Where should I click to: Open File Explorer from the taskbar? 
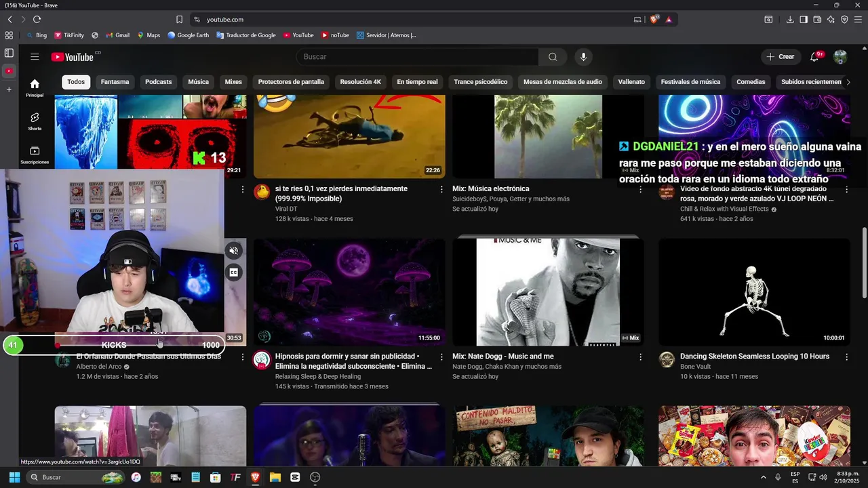coord(275,477)
